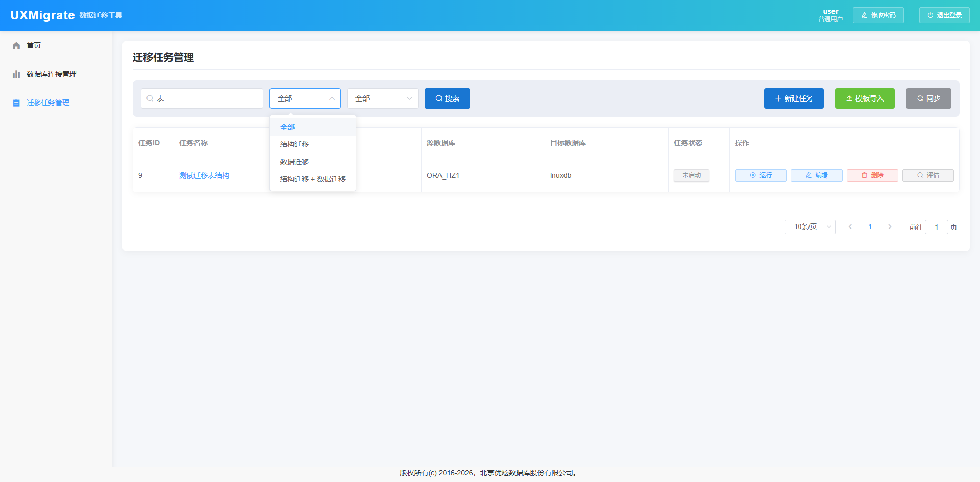Click the database connection bar-chart icon

(x=16, y=74)
